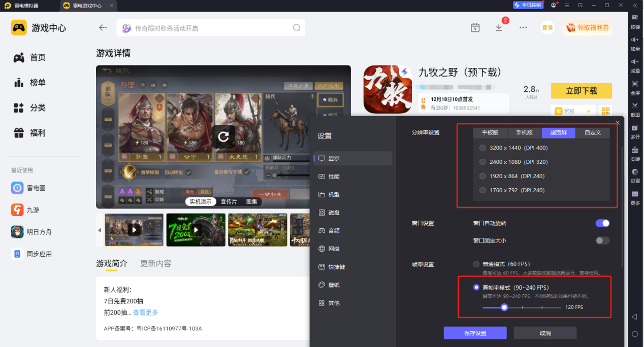Click the 取消 button in settings
Image resolution: width=644 pixels, height=347 pixels.
pos(545,333)
